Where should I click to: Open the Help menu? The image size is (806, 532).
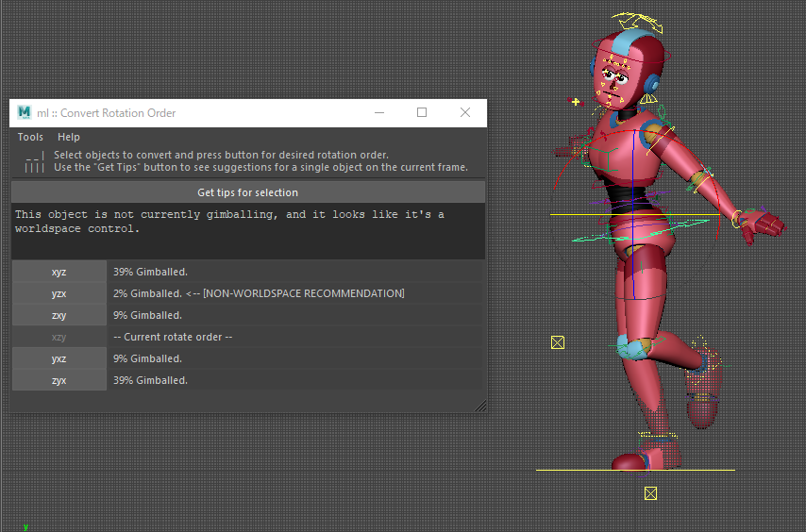click(69, 138)
